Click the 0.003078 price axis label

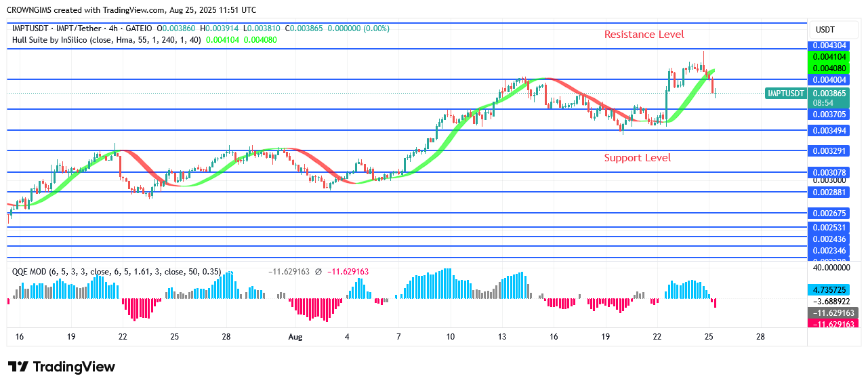pos(830,173)
